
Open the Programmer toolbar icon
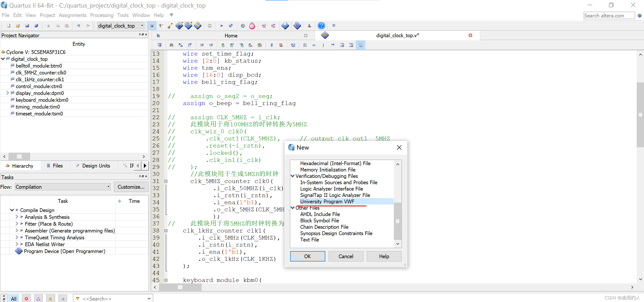(297, 26)
